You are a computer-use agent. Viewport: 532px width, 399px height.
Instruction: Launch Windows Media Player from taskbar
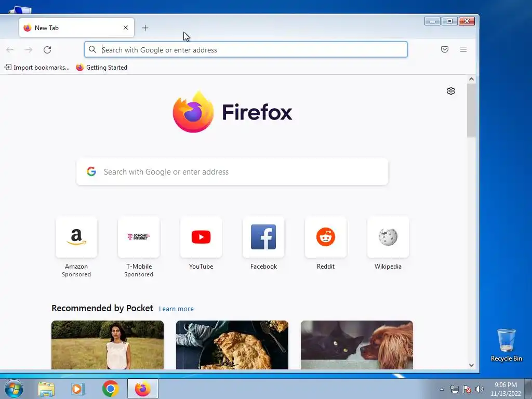point(78,389)
